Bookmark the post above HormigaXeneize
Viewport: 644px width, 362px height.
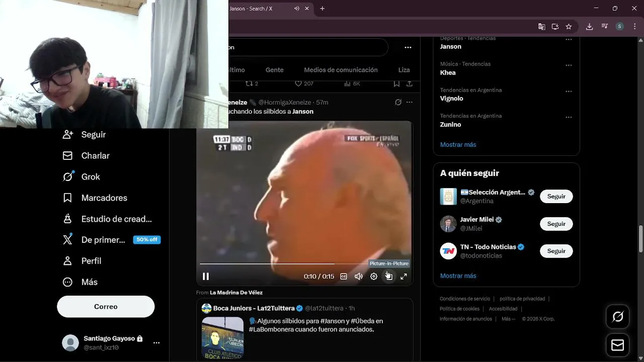[396, 83]
